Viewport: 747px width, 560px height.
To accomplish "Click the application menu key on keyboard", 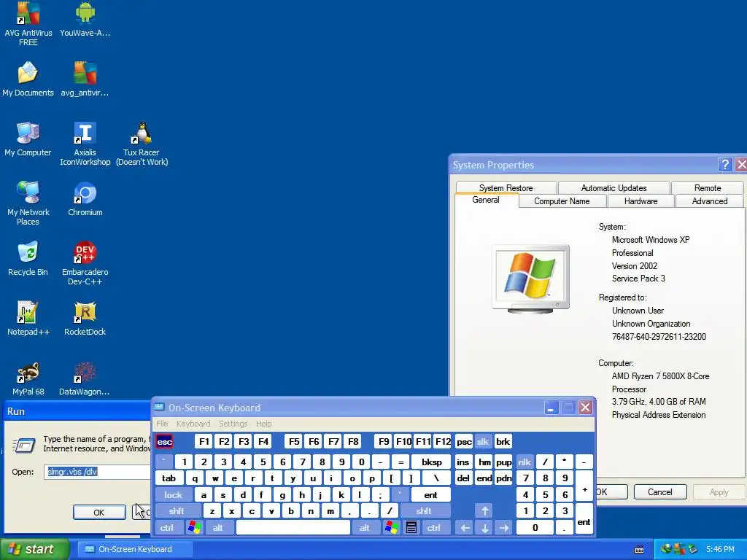I will point(411,528).
